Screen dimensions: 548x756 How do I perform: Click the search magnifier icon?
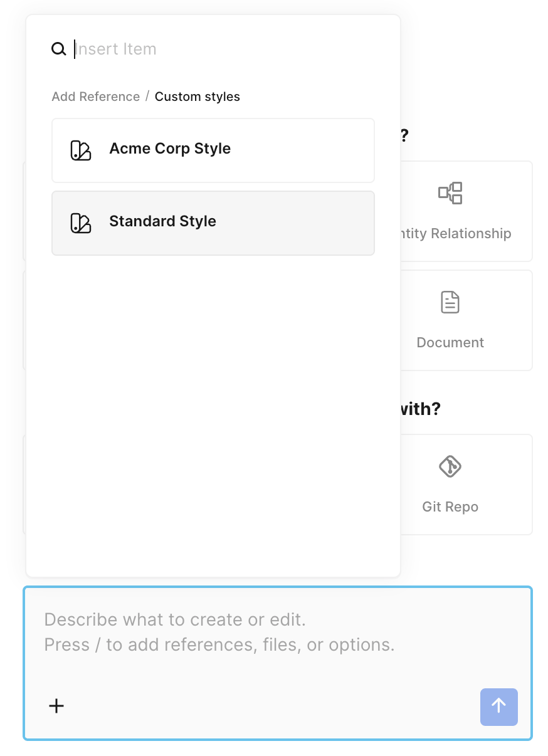(59, 49)
